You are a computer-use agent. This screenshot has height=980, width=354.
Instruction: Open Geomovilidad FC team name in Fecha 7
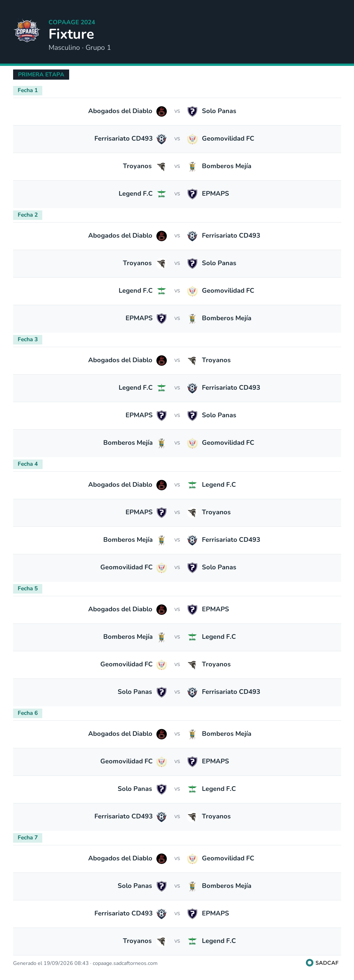[228, 858]
